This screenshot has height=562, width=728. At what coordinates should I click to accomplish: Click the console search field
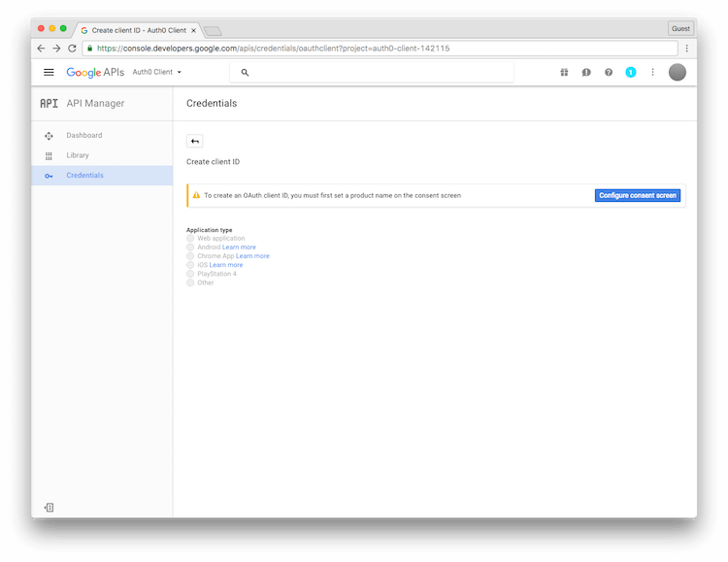[372, 73]
